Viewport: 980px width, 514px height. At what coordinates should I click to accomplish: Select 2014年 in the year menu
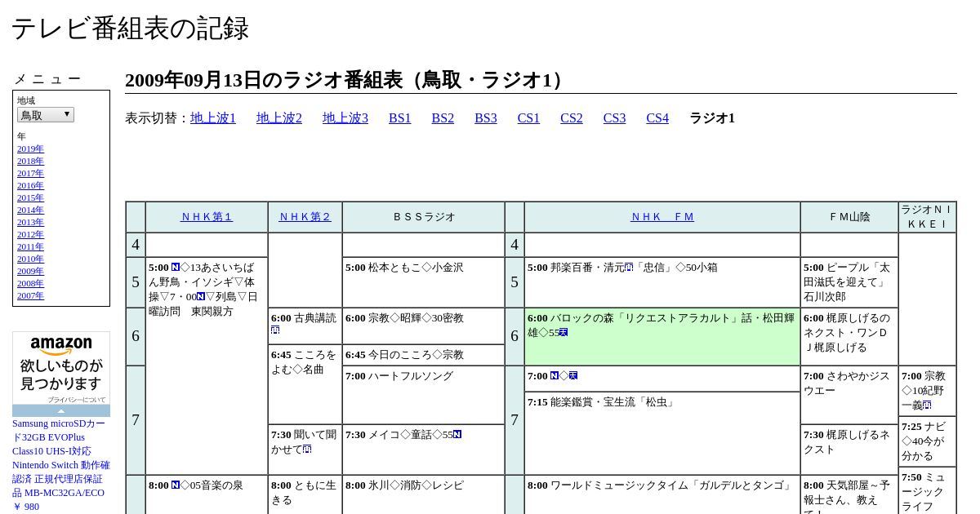[x=30, y=210]
